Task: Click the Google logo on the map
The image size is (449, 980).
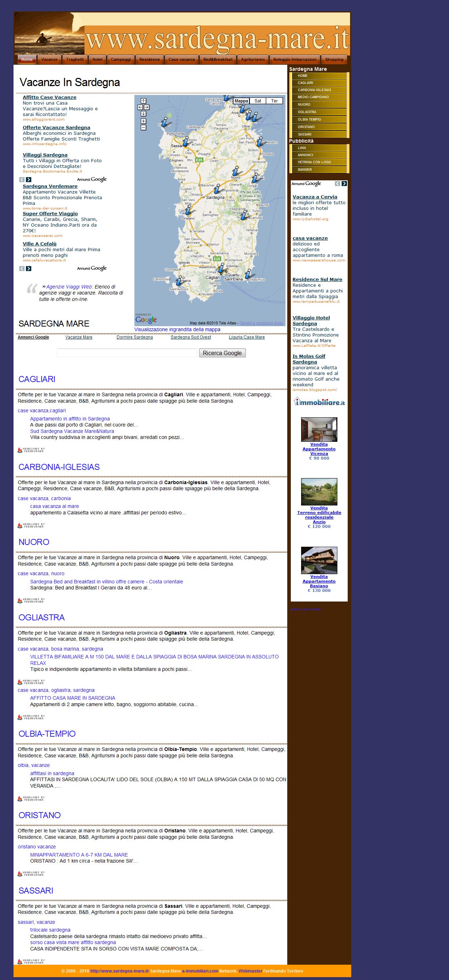Action: click(x=146, y=319)
